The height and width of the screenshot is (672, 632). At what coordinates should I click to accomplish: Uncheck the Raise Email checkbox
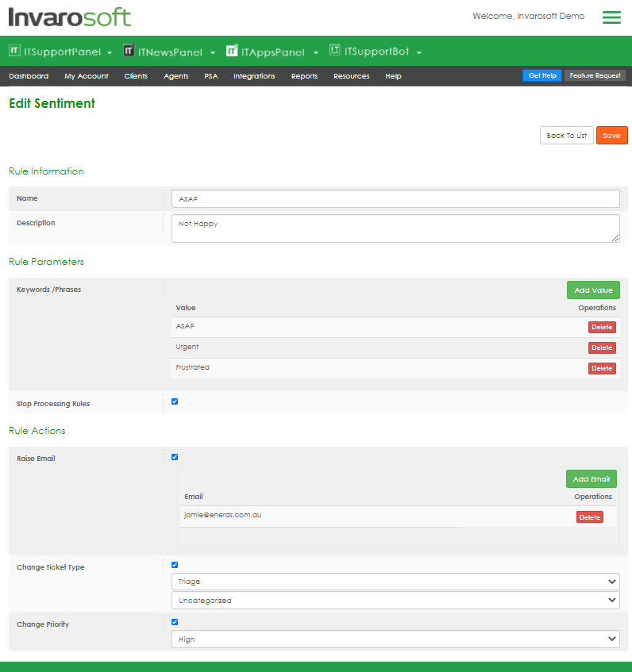175,457
